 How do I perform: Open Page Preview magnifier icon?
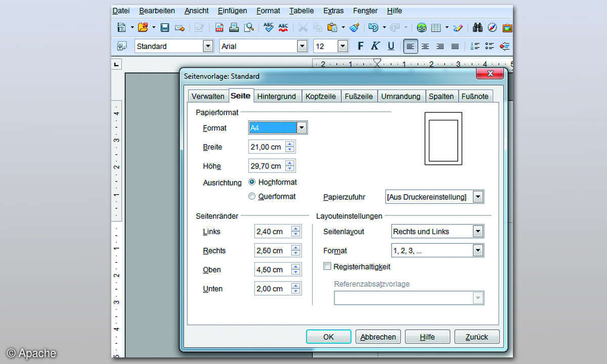click(x=248, y=27)
